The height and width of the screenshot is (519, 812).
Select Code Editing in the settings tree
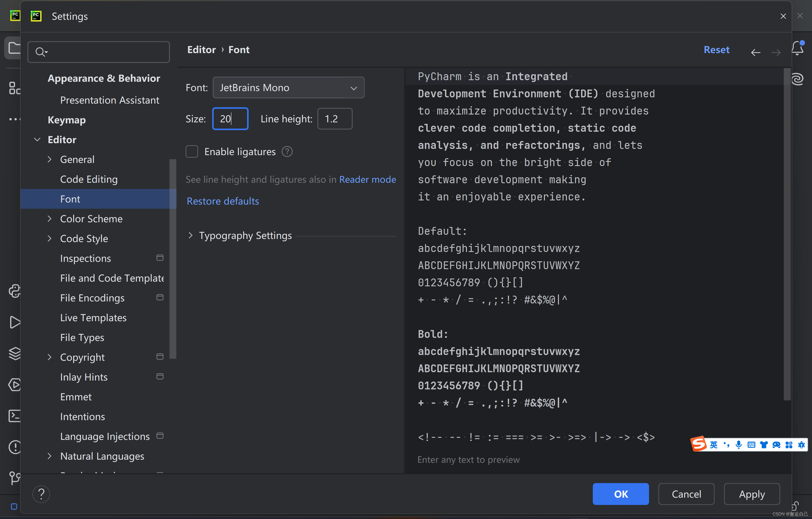pyautogui.click(x=89, y=179)
